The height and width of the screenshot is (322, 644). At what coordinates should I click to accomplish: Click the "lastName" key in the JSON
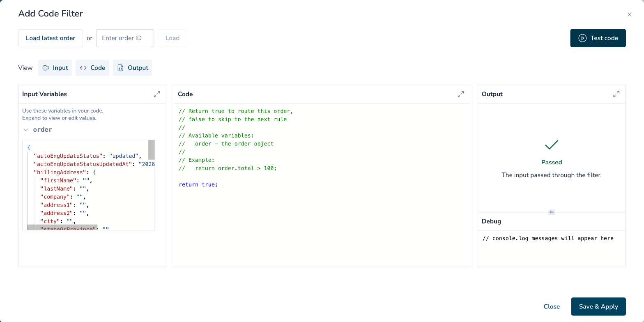click(57, 189)
